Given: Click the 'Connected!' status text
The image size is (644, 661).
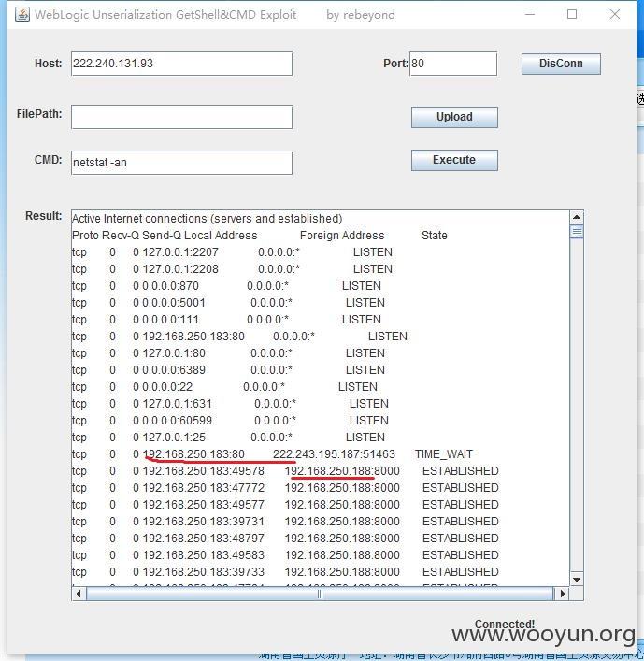Looking at the screenshot, I should pos(505,624).
